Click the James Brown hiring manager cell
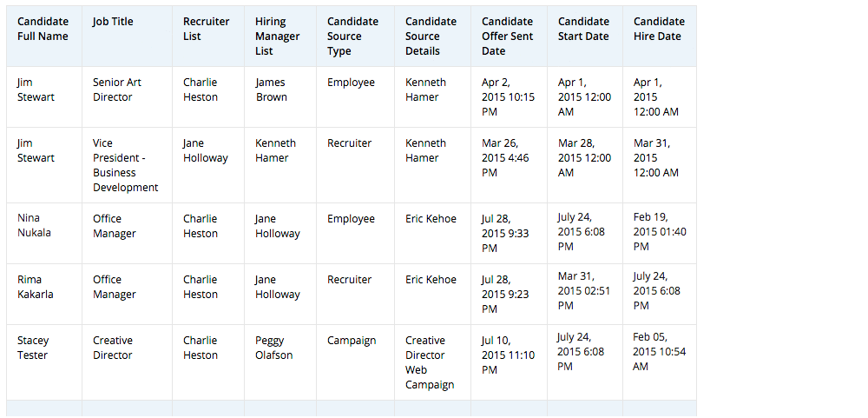Screen dimensions: 868x418 pos(271,90)
